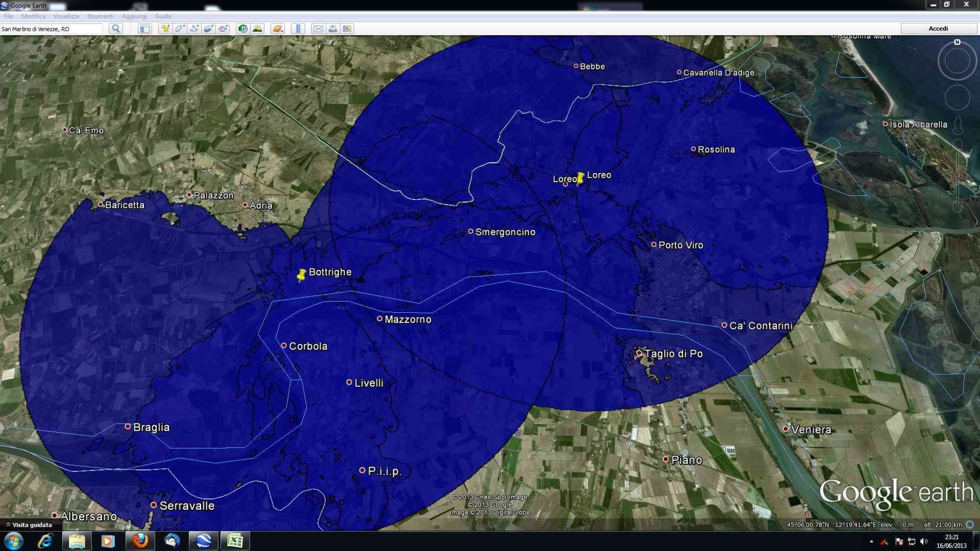Select the ruler measurement tool

coord(298,29)
